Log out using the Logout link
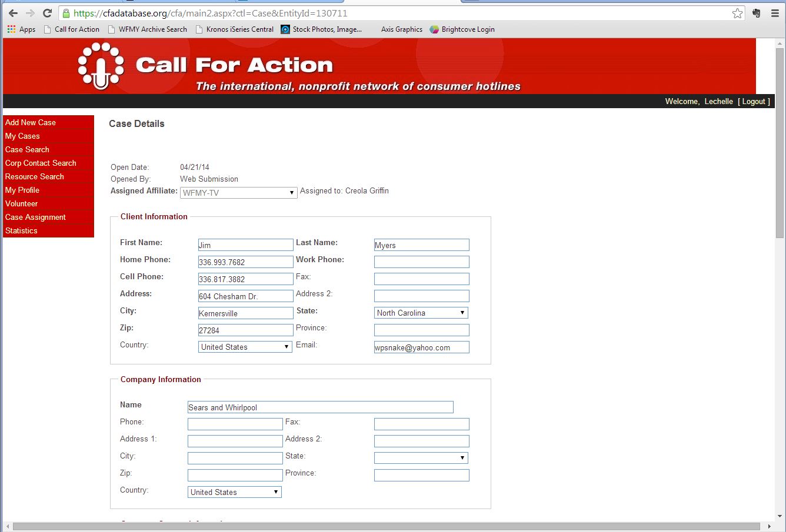Viewport: 786px width, 532px height. click(754, 101)
